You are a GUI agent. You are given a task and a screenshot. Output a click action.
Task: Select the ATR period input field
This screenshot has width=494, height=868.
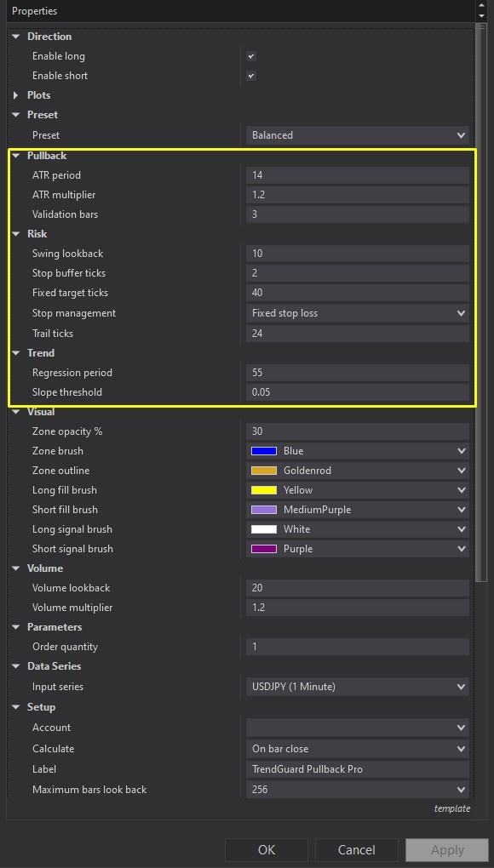[356, 174]
